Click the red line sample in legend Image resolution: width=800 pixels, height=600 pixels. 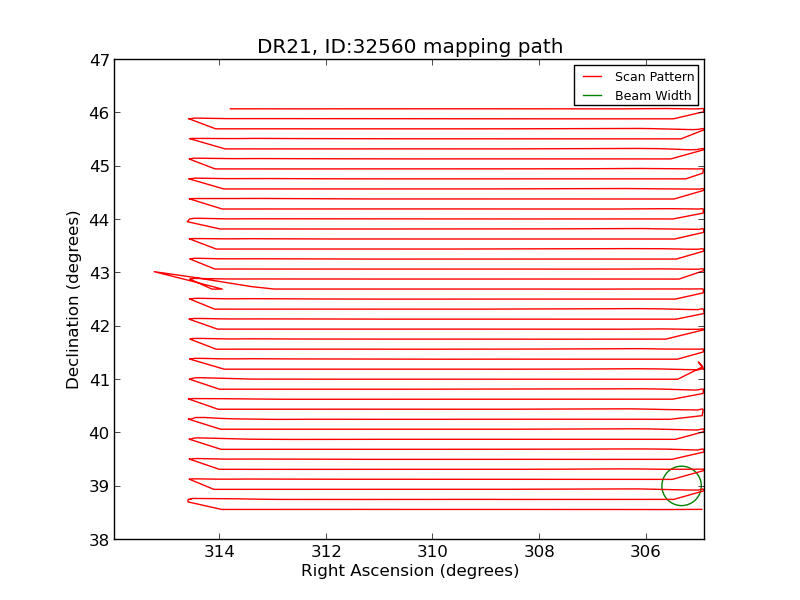point(592,77)
